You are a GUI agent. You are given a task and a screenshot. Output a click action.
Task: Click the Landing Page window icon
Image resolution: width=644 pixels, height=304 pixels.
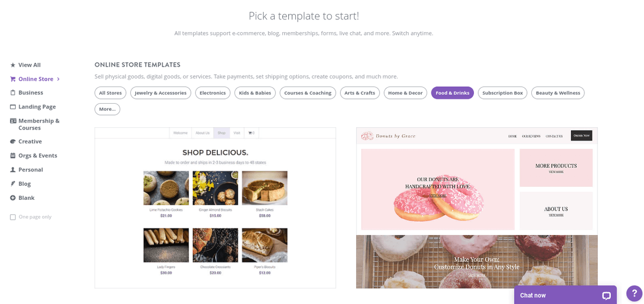13,107
